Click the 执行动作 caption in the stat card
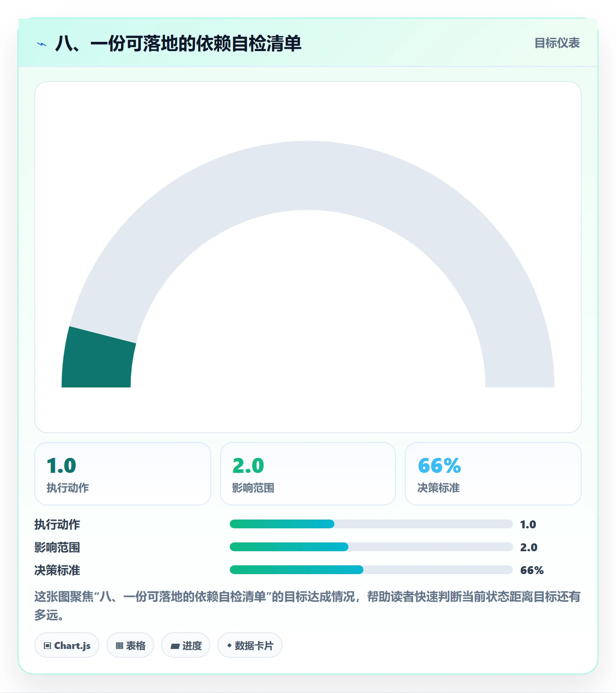The width and height of the screenshot is (616, 693). [68, 488]
